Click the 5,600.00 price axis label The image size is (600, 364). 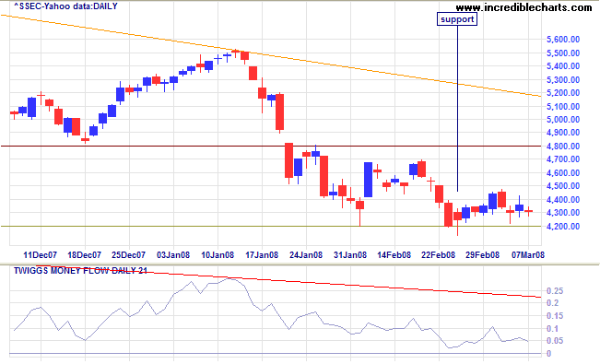click(563, 40)
